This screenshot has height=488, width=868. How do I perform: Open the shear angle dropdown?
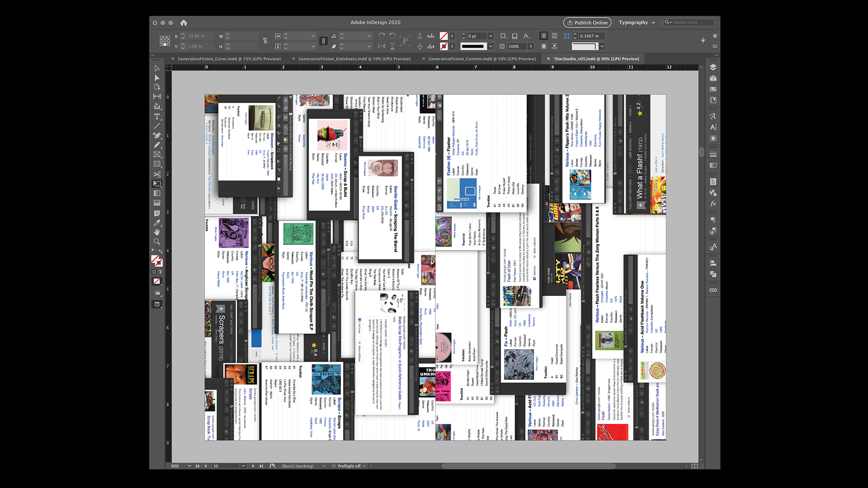tap(369, 46)
